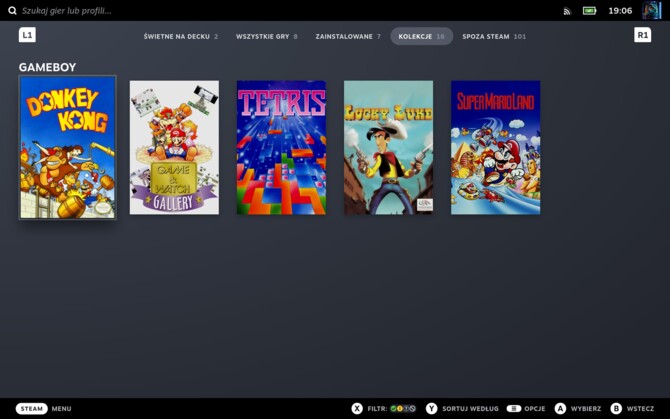Open the Opcje label
The image size is (670, 419).
535,409
